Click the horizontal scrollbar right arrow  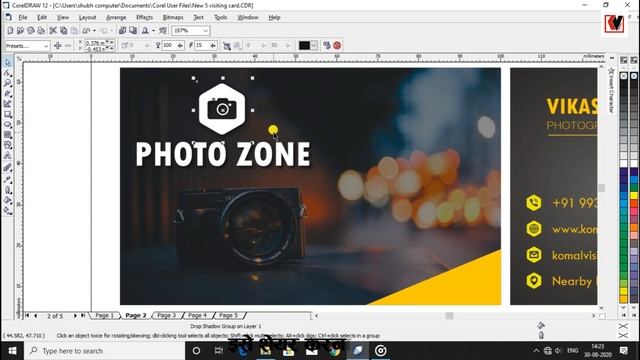click(593, 316)
